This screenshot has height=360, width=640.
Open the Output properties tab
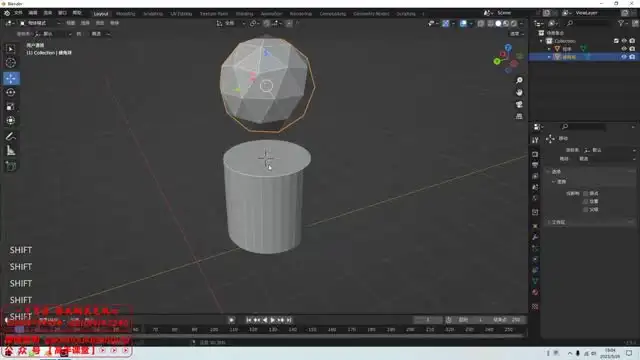point(535,165)
